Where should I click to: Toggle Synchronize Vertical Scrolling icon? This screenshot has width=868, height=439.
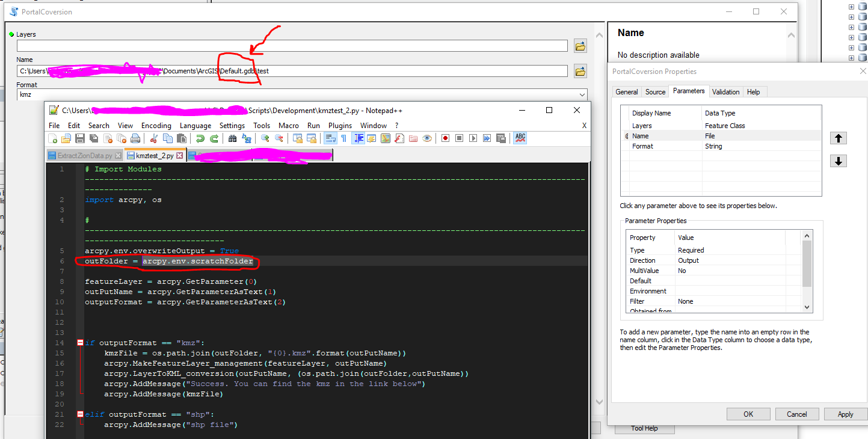click(297, 138)
